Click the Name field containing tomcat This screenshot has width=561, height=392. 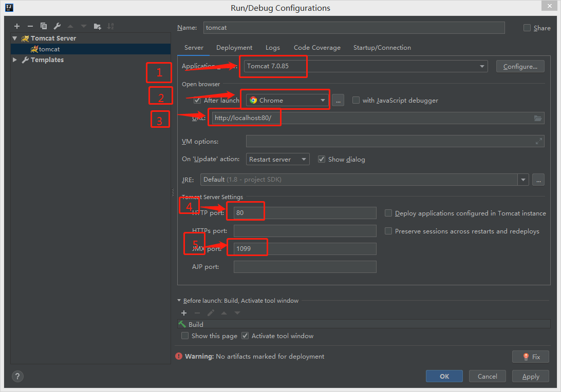click(x=354, y=28)
